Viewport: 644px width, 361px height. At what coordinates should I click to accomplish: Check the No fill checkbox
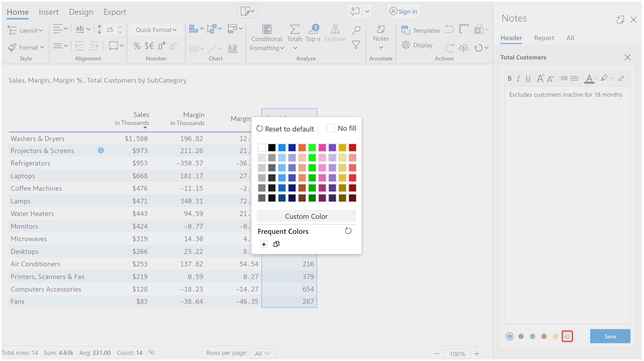point(330,129)
